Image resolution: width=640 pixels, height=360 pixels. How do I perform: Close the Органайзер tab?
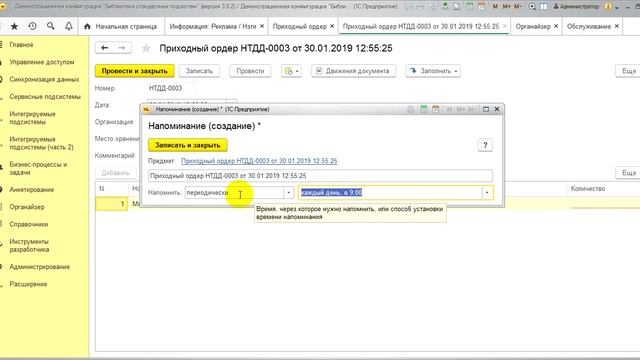pos(556,26)
